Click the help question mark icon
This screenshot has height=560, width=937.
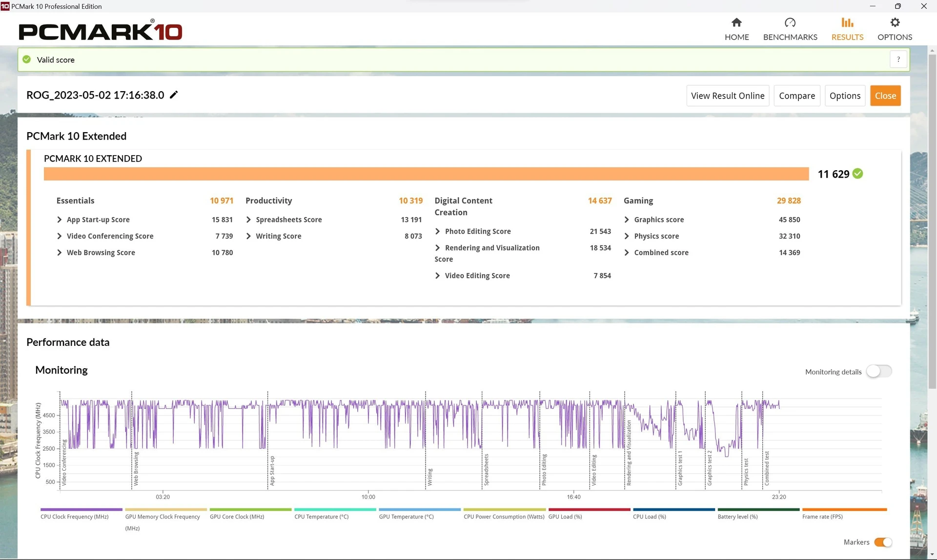pos(898,59)
